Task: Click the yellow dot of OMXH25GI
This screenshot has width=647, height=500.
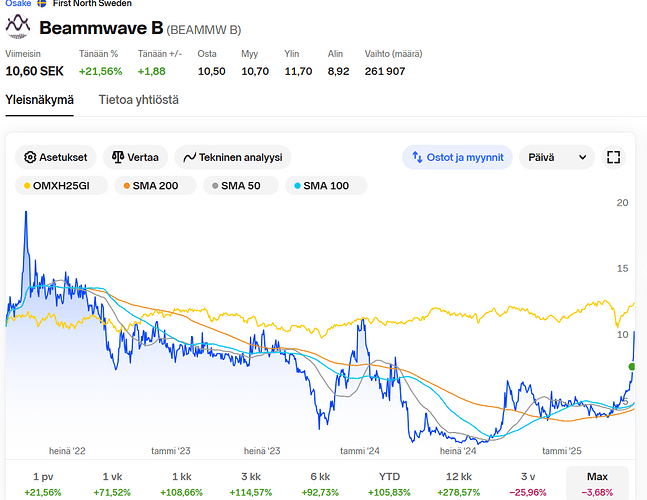Action: tap(27, 186)
